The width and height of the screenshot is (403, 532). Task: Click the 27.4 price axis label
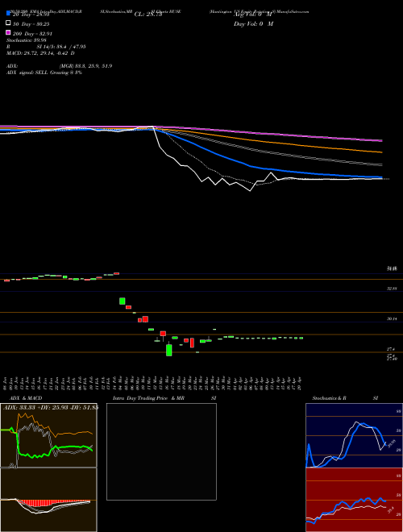pos(391,349)
